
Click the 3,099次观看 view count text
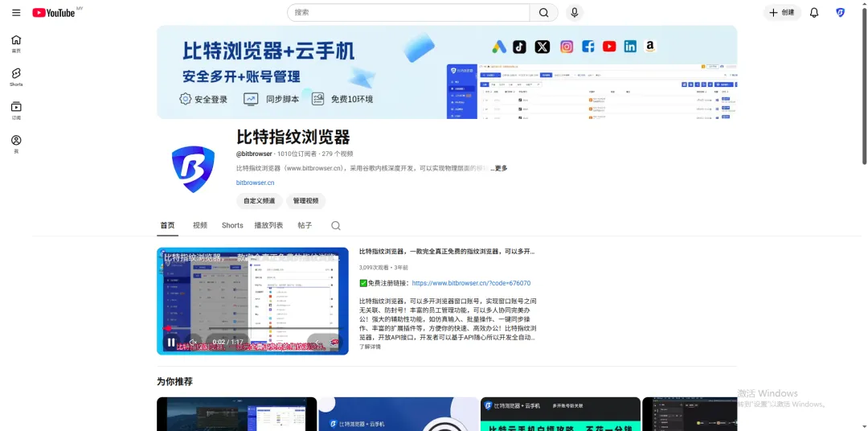click(375, 268)
